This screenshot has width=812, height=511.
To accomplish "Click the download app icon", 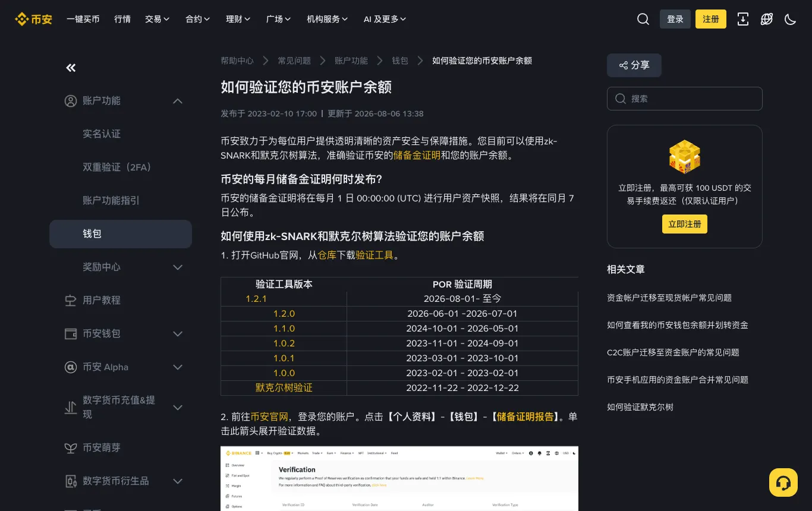I will [x=743, y=19].
